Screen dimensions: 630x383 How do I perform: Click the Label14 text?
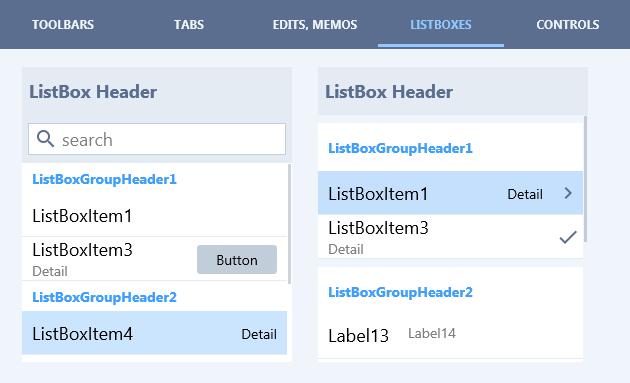click(x=432, y=333)
